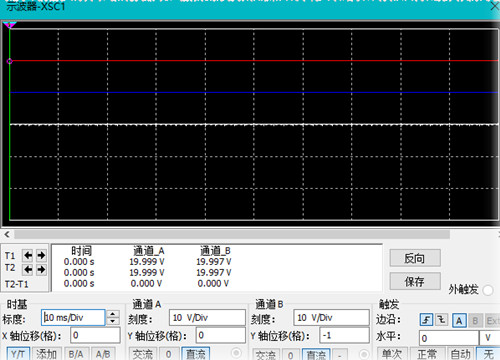This screenshot has height=360, width=500.
Task: Click T1 channel B reading 19.997 V
Action: coord(214,262)
